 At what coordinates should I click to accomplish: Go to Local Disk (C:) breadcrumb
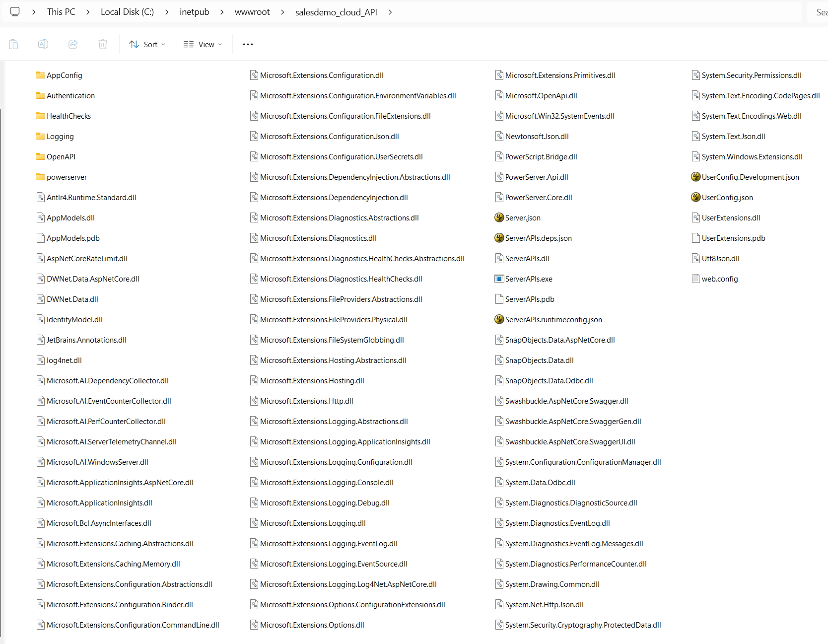tap(127, 12)
